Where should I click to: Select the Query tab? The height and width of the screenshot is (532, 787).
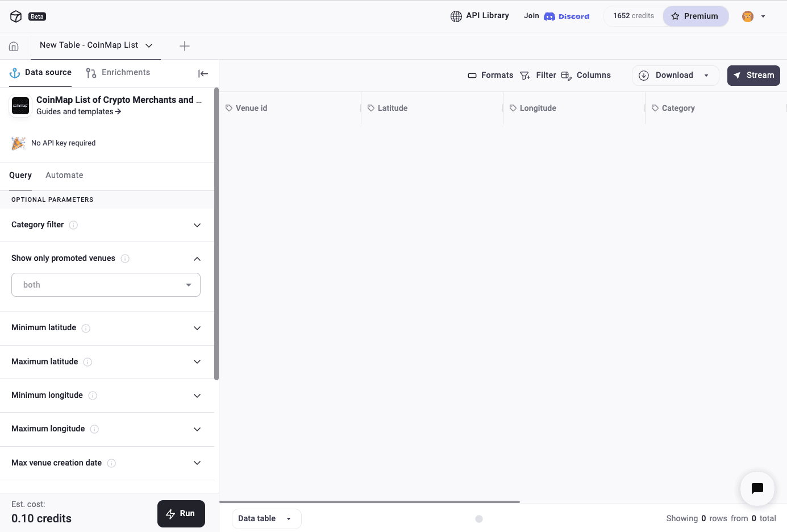point(20,175)
